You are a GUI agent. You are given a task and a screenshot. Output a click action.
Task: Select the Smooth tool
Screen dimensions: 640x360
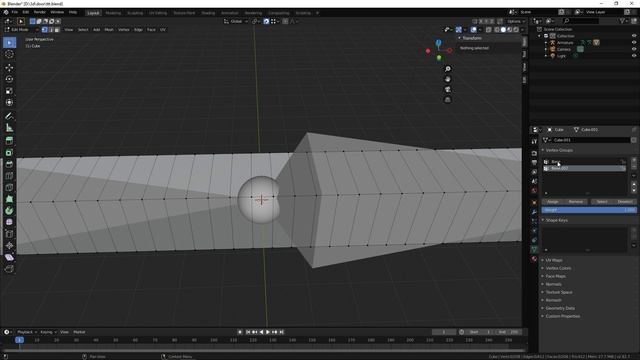9,222
